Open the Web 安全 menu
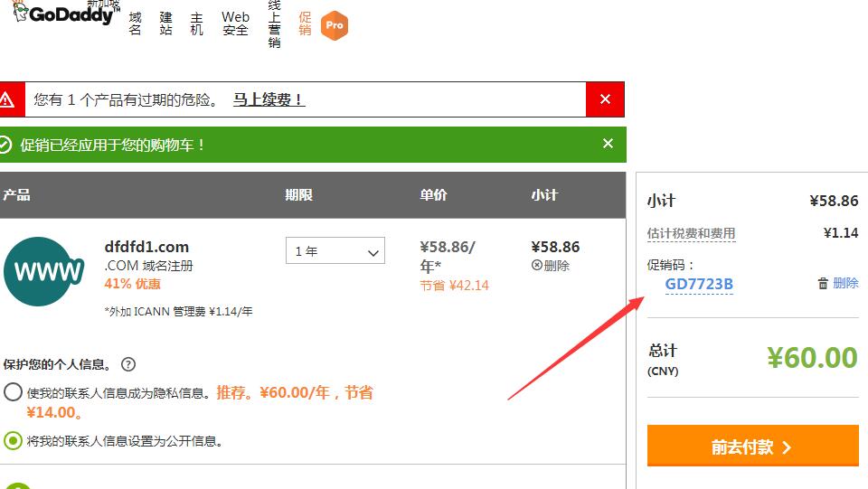 coord(235,24)
